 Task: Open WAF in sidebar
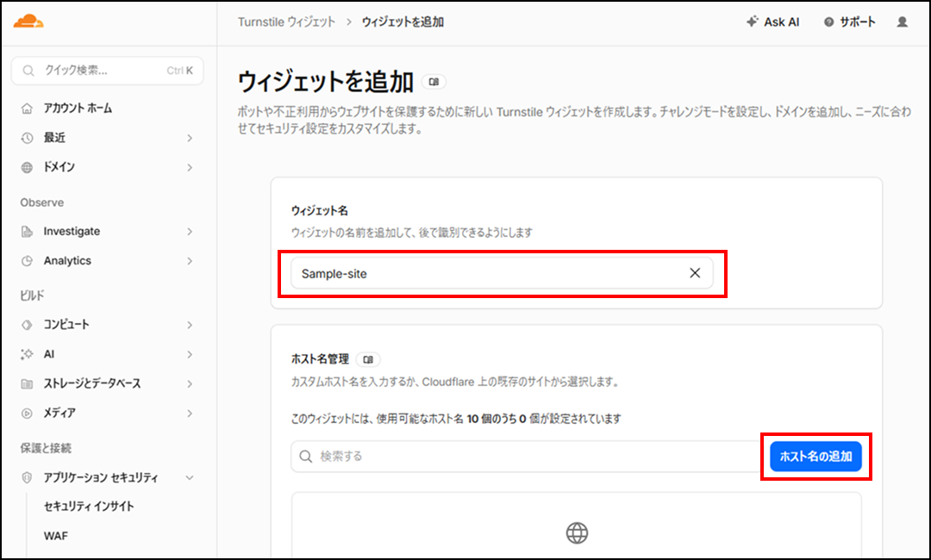(x=56, y=536)
